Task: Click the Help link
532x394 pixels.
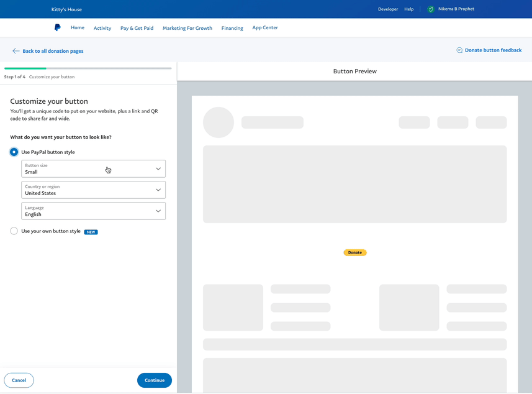Action: 409,9
